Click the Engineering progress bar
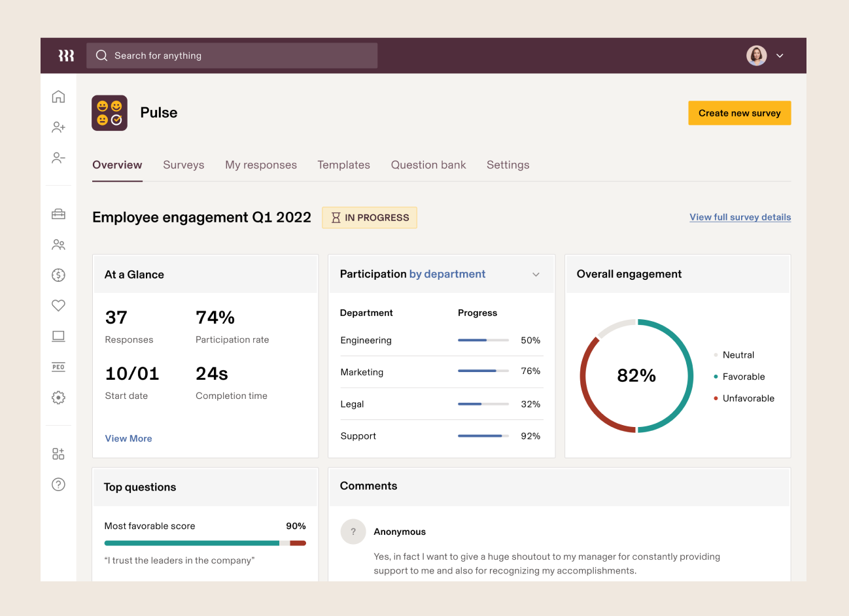The height and width of the screenshot is (616, 849). 483,340
